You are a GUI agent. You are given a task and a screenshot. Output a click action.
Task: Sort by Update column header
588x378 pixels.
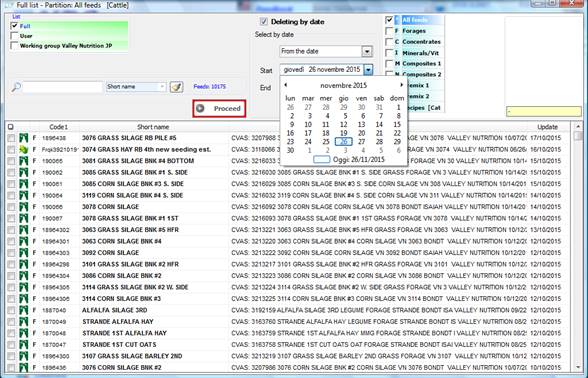coord(548,127)
